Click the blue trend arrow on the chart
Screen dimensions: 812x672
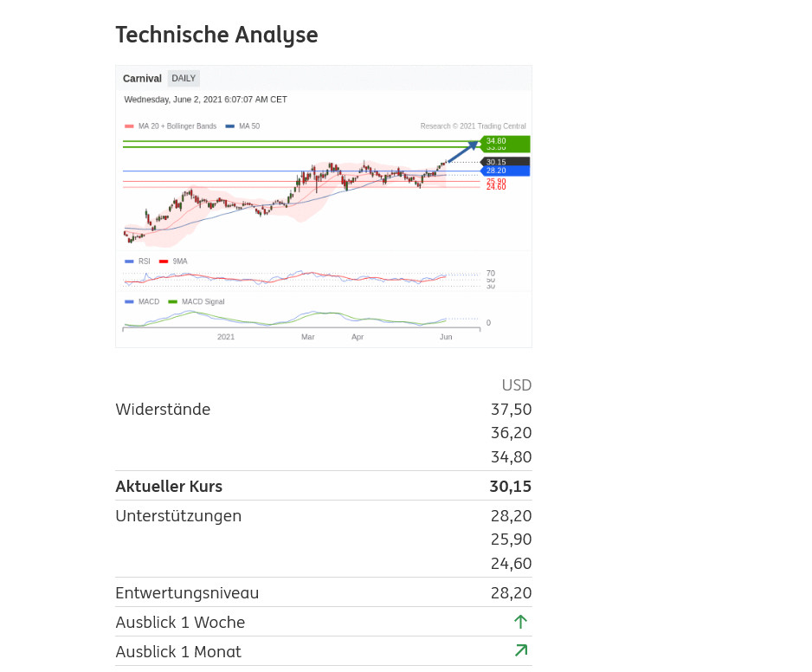(x=462, y=151)
